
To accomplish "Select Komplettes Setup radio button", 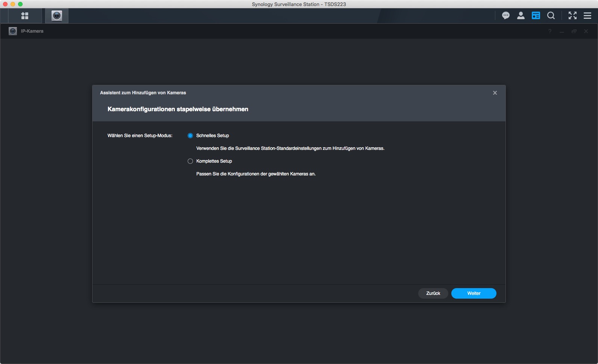I will 190,161.
